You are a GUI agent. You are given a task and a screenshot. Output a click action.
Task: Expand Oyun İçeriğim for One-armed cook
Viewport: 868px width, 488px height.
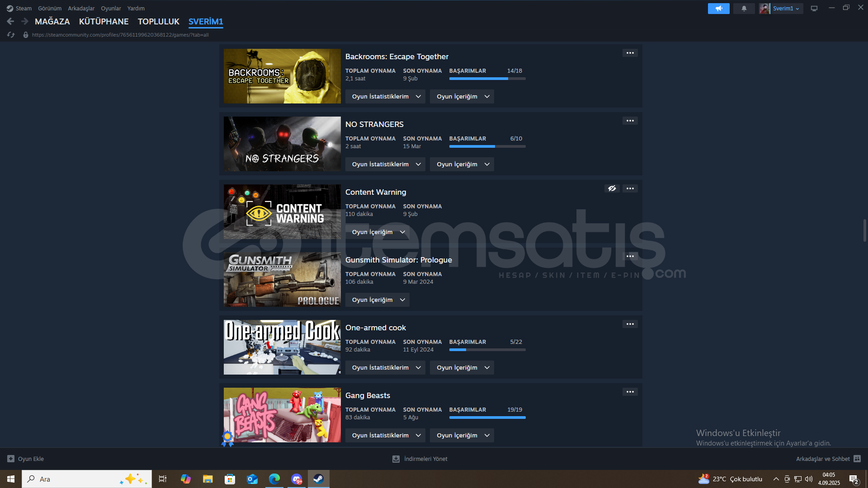[462, 367]
